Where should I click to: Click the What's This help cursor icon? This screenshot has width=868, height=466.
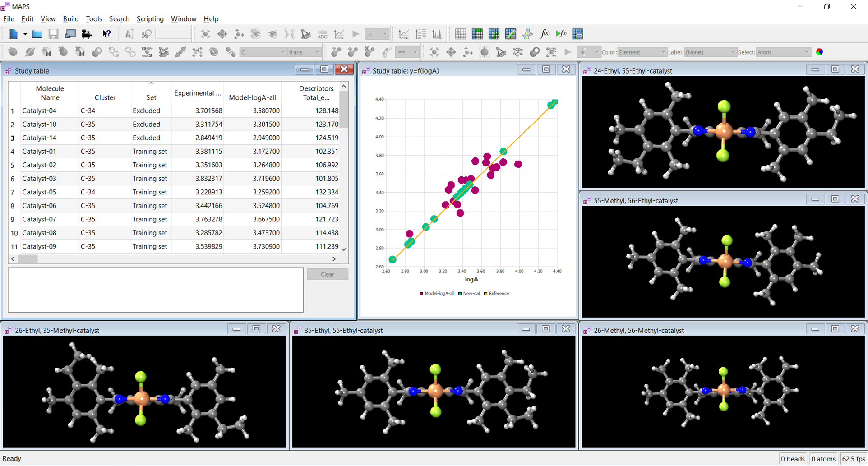coord(106,34)
